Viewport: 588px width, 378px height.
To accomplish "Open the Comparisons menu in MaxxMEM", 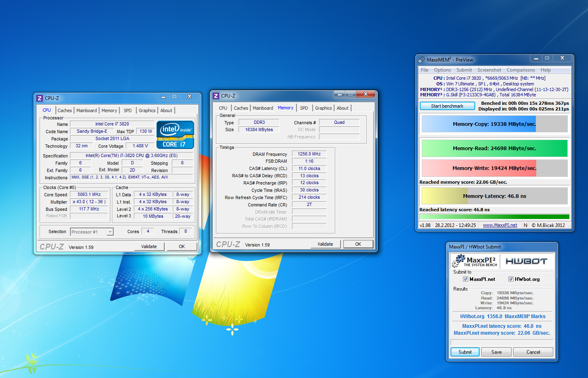I will click(x=521, y=70).
